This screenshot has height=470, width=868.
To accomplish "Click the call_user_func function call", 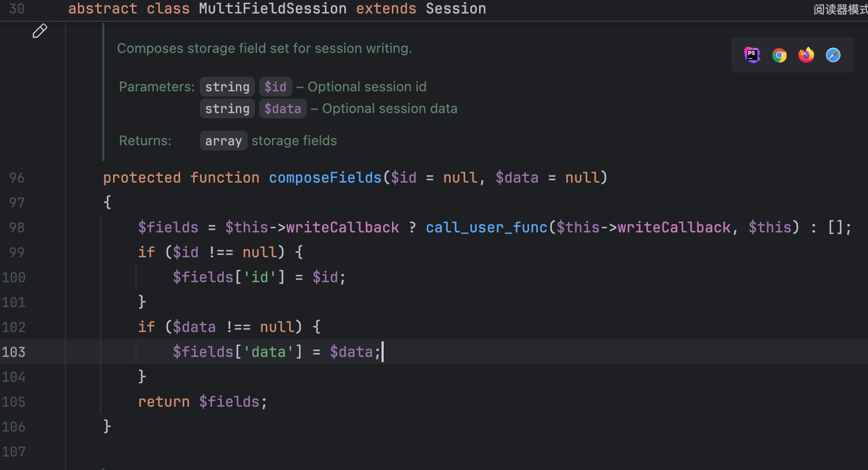I will pos(486,228).
